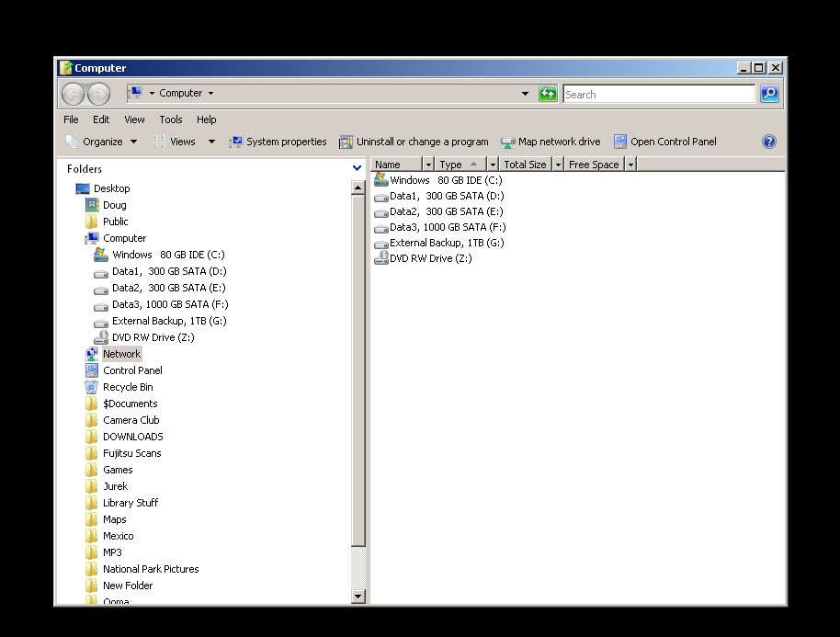Click the Windows (C:) drive icon in file list
The image size is (840, 637).
pos(380,179)
